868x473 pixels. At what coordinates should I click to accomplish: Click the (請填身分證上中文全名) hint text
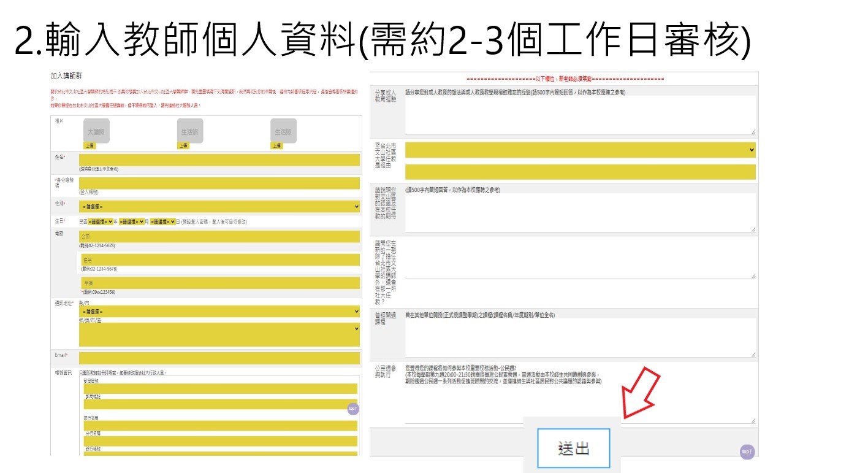[99, 169]
